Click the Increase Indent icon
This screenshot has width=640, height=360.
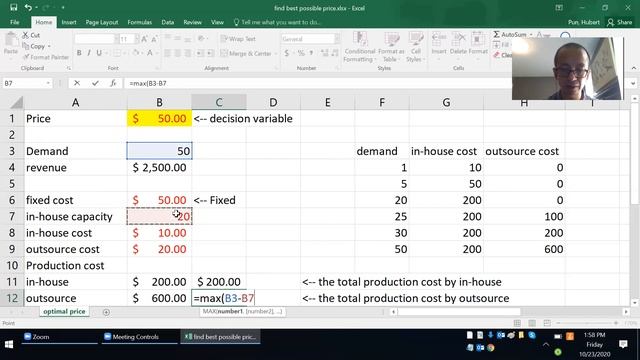(x=210, y=53)
